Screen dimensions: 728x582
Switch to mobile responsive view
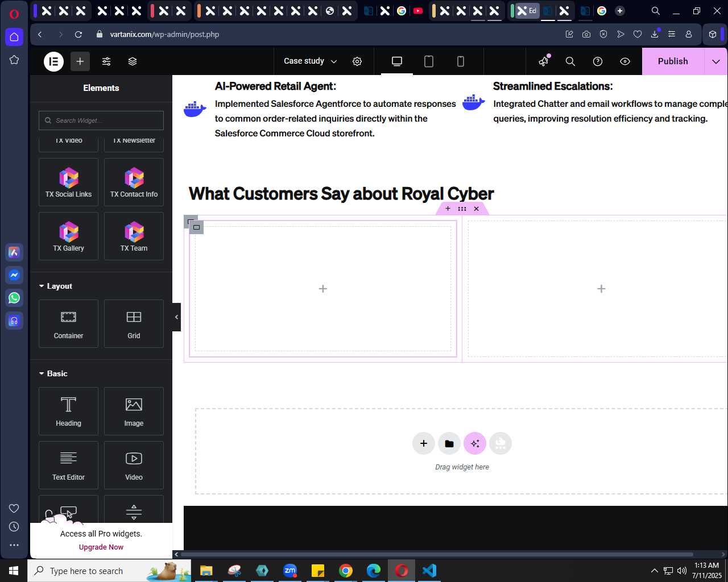click(461, 61)
